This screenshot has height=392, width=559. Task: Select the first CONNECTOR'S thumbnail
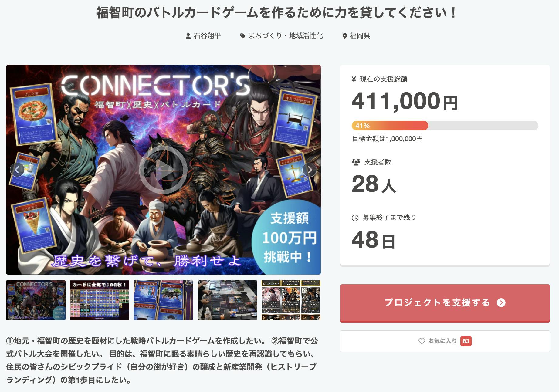point(36,300)
